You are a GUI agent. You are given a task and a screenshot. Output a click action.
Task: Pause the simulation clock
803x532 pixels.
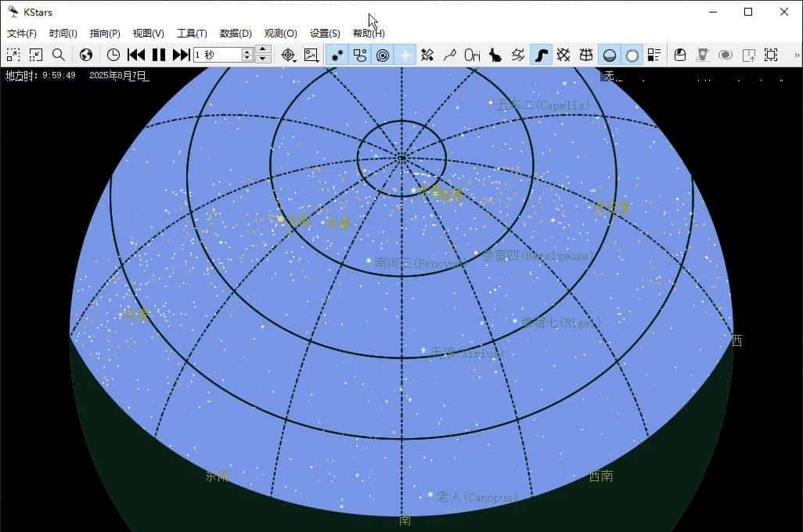[x=159, y=55]
